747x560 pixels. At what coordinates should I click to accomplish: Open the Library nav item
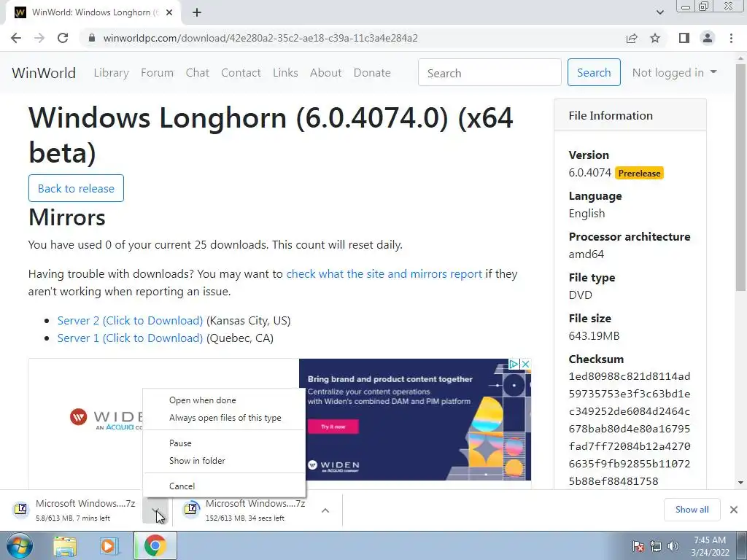pos(112,73)
